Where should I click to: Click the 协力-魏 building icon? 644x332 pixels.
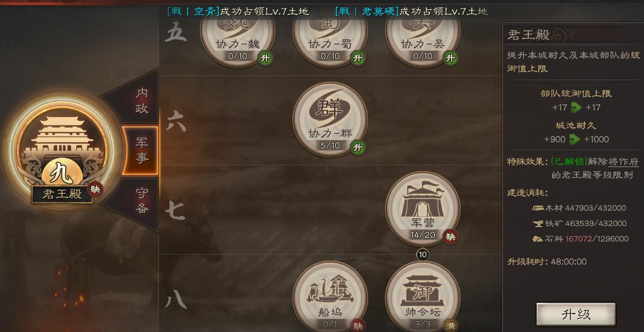[x=237, y=35]
